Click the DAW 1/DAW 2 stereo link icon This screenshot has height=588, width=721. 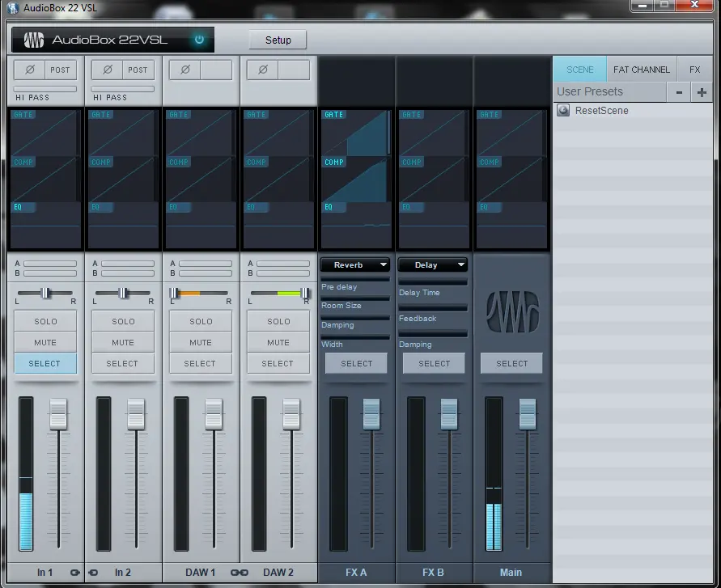click(x=239, y=573)
